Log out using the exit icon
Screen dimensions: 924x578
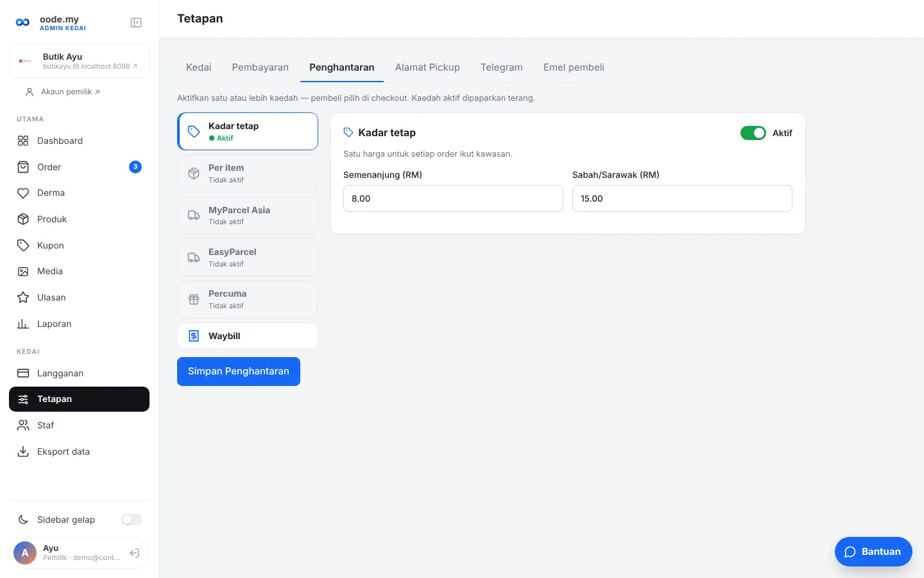pos(135,553)
